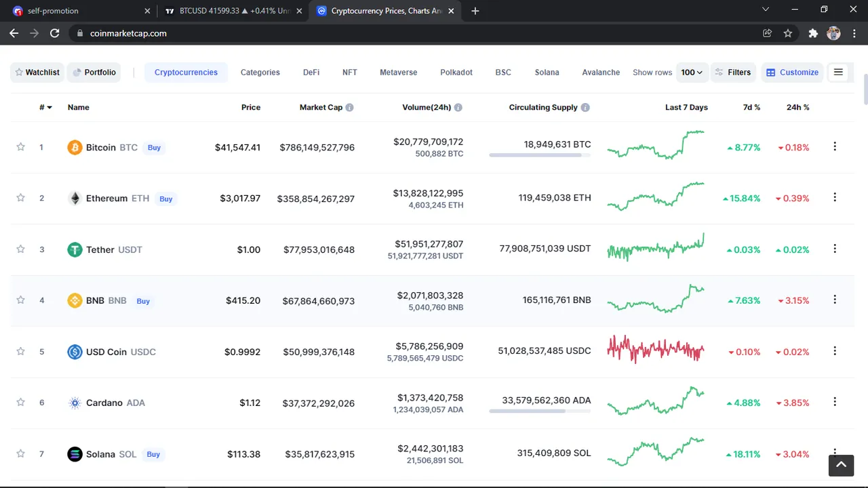
Task: Select the Categories tab
Action: pos(260,73)
